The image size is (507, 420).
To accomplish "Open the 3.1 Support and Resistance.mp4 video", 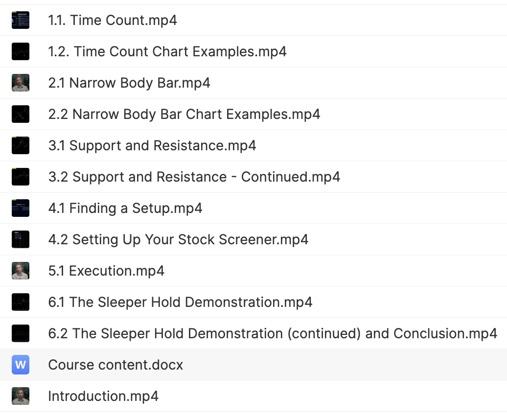I will tap(152, 145).
